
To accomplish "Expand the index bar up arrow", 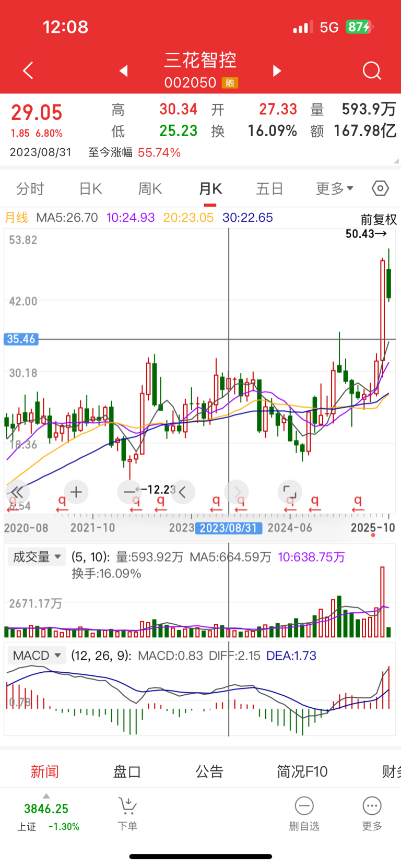I will pyautogui.click(x=46, y=796).
